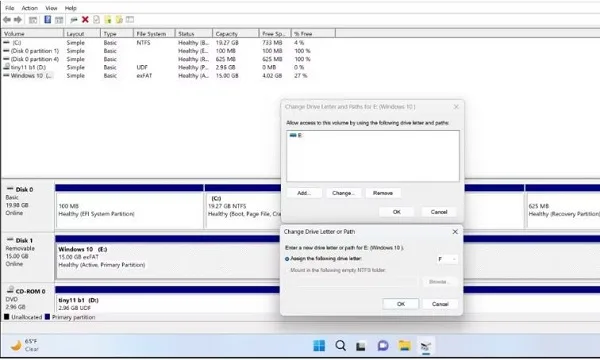This screenshot has width=600, height=360.
Task: Click the NTFS folder path input field
Action: [x=351, y=282]
